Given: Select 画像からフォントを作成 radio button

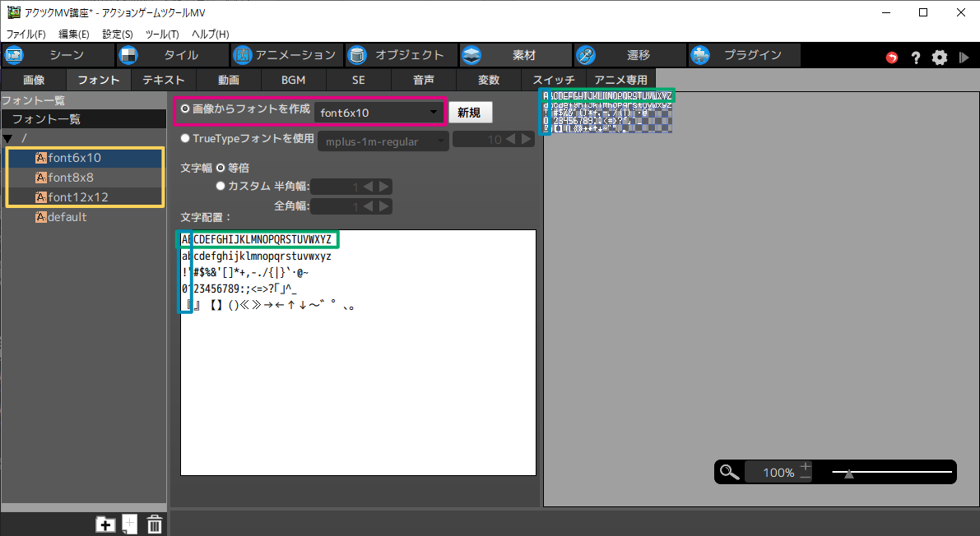Looking at the screenshot, I should [185, 109].
